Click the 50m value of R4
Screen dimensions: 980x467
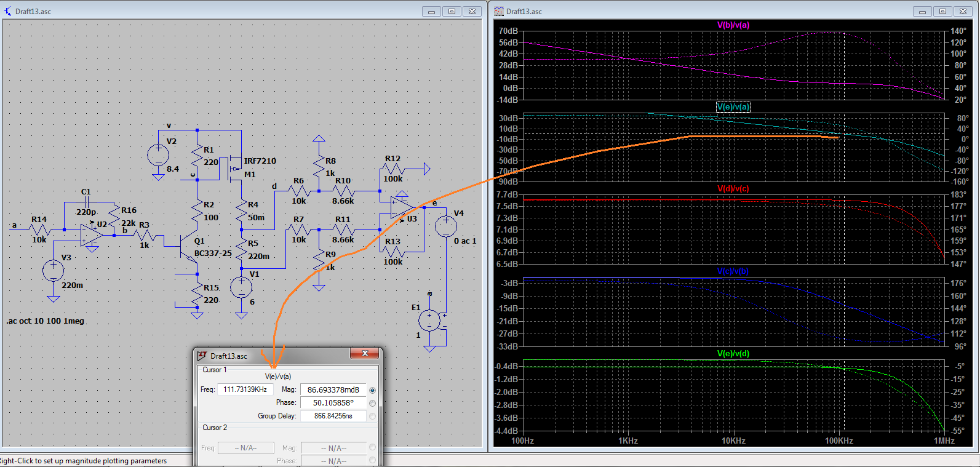point(256,218)
